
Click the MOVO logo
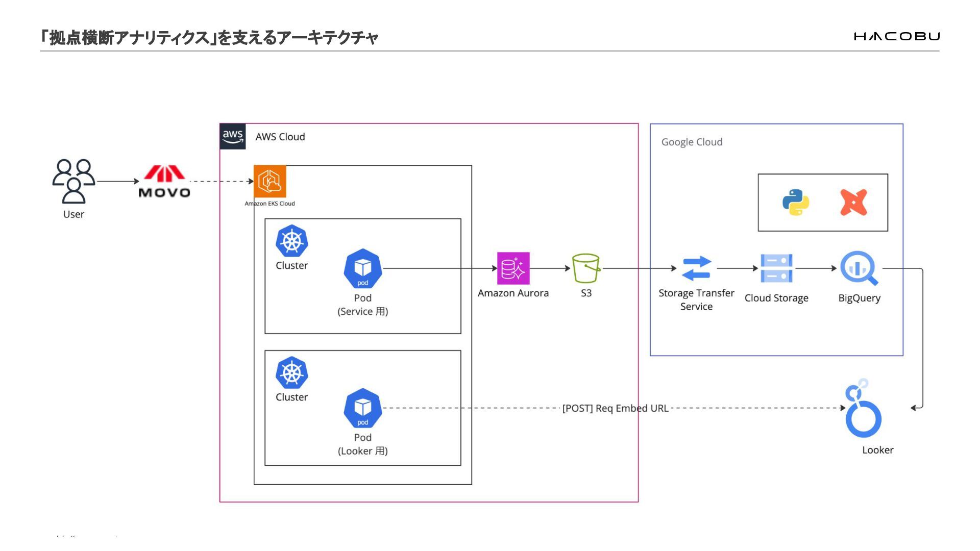pyautogui.click(x=164, y=181)
